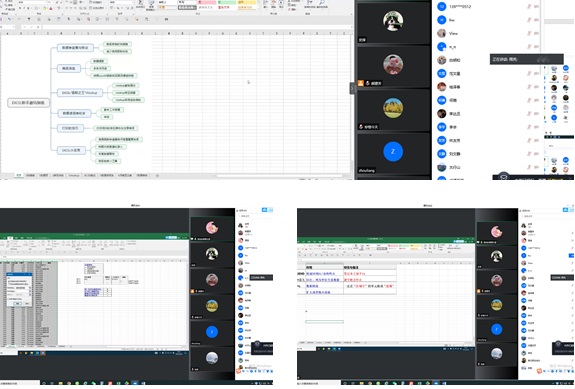Toggle muted microphone for participant 139****0512

(x=529, y=6)
